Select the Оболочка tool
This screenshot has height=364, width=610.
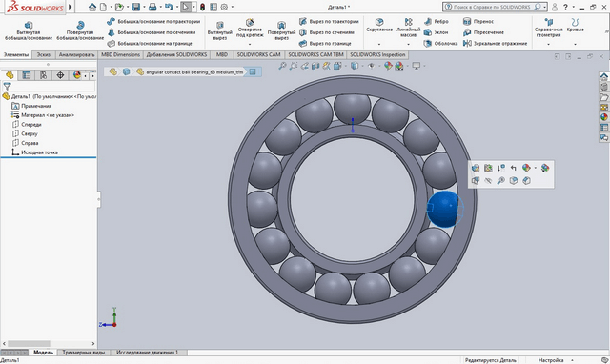[440, 43]
